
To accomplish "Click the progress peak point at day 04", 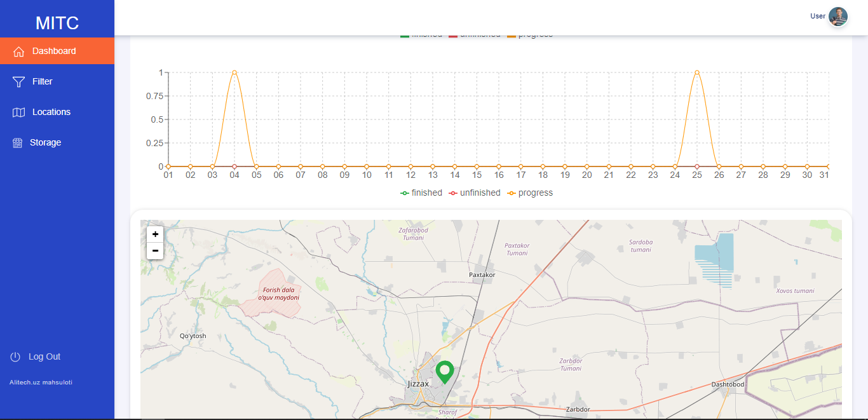I will point(234,72).
